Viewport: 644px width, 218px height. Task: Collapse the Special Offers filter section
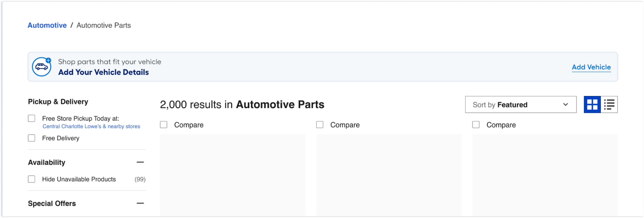coord(140,204)
